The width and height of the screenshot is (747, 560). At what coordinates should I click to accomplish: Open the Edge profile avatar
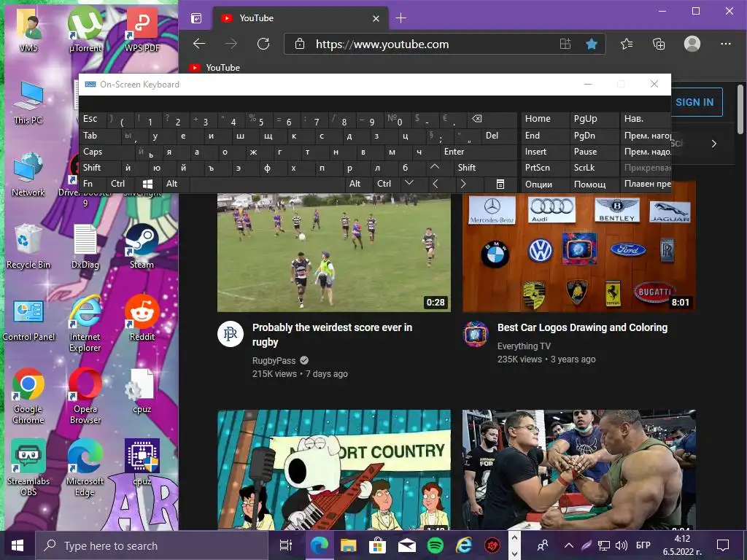click(692, 44)
